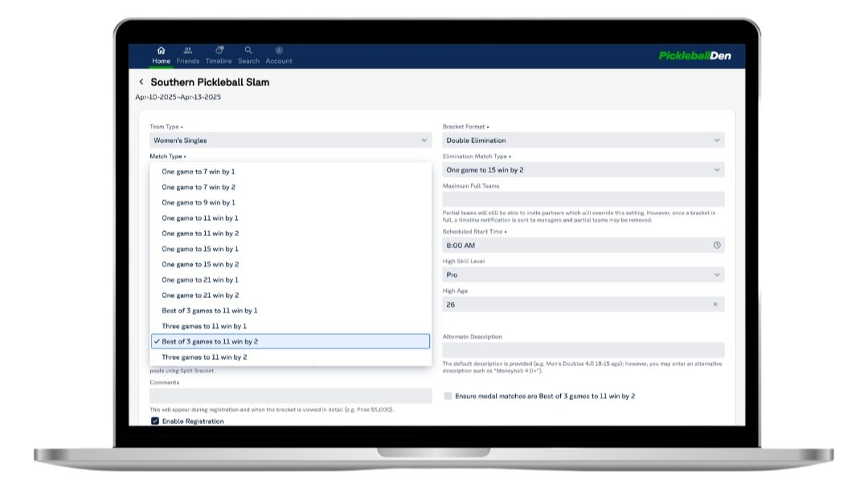Open the Bracket Format dropdown

pos(583,140)
